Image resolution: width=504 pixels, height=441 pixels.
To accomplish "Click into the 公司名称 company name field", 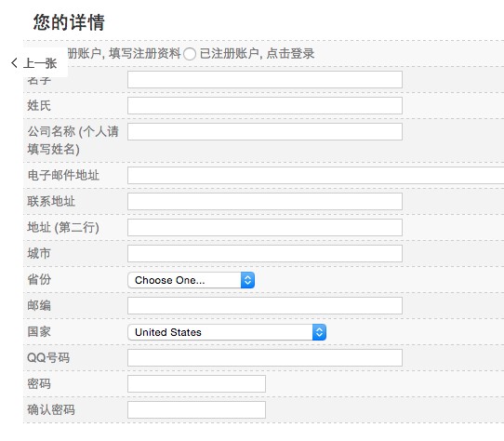I will pos(265,131).
